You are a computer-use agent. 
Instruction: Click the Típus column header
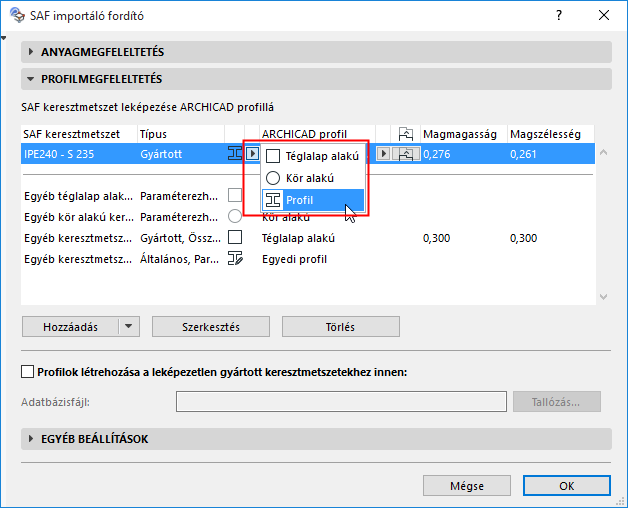[181, 134]
